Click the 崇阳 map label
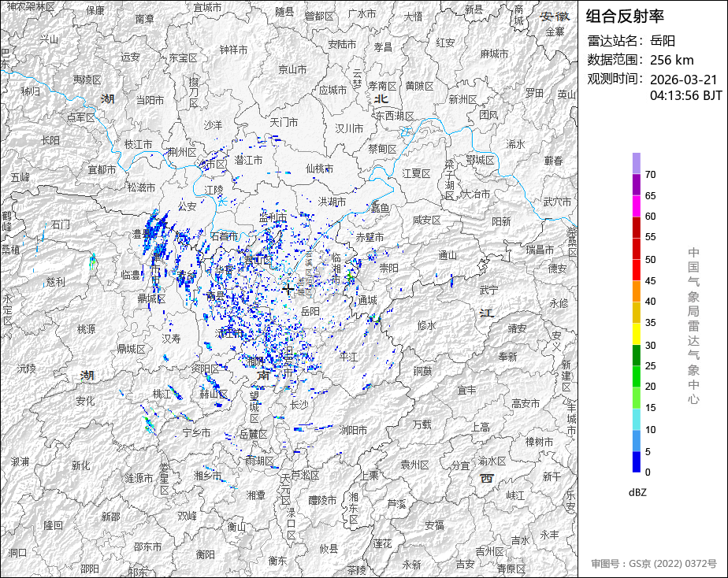The width and height of the screenshot is (728, 578). [x=388, y=268]
